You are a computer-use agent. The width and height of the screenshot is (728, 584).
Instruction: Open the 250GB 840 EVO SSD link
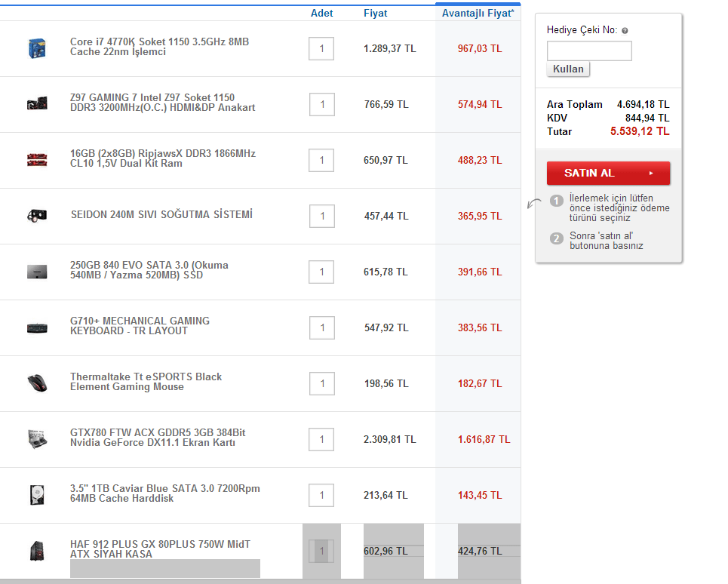coord(149,270)
